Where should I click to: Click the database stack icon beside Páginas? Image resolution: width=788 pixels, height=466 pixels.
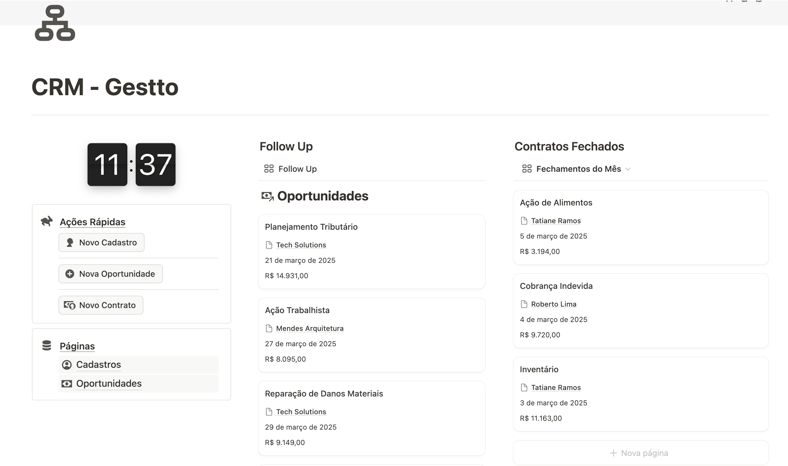coord(47,345)
